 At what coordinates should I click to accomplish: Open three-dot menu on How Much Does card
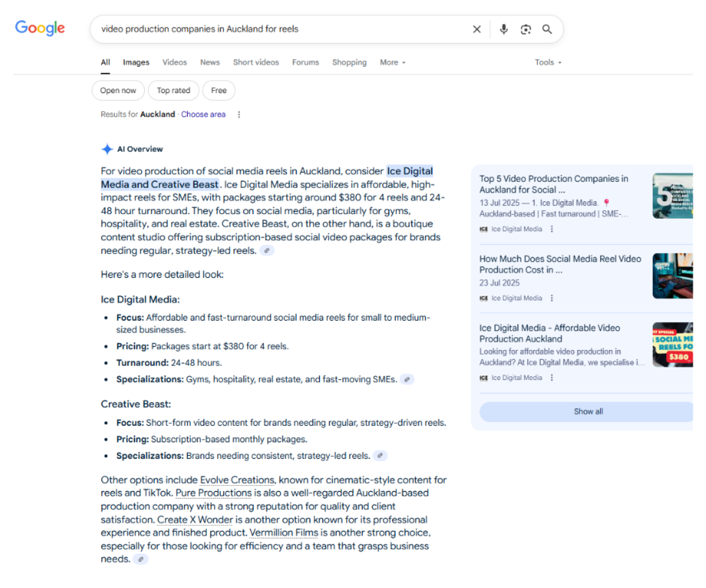coord(552,298)
